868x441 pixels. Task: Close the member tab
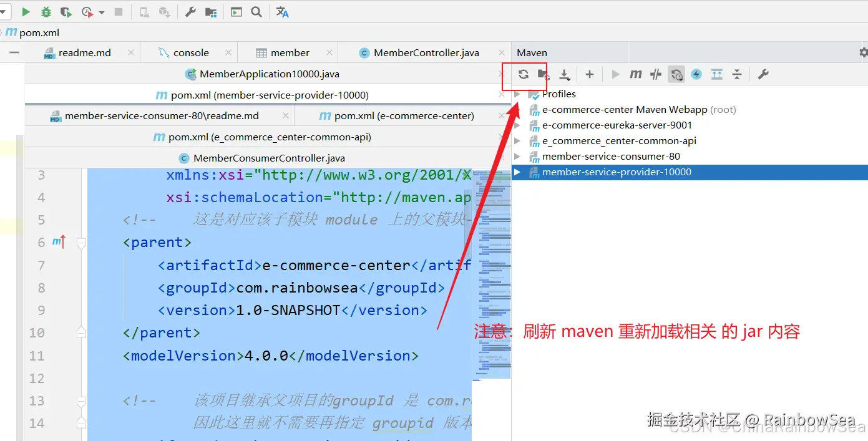click(329, 52)
